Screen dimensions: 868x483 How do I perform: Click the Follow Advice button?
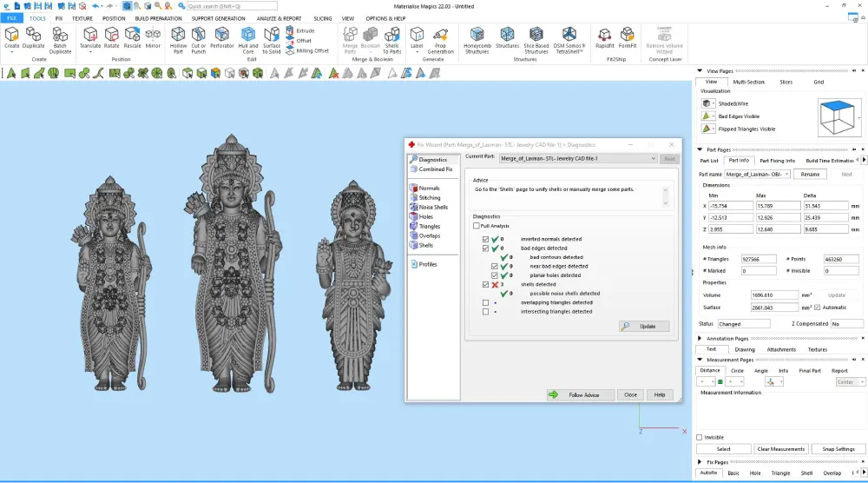pyautogui.click(x=580, y=395)
